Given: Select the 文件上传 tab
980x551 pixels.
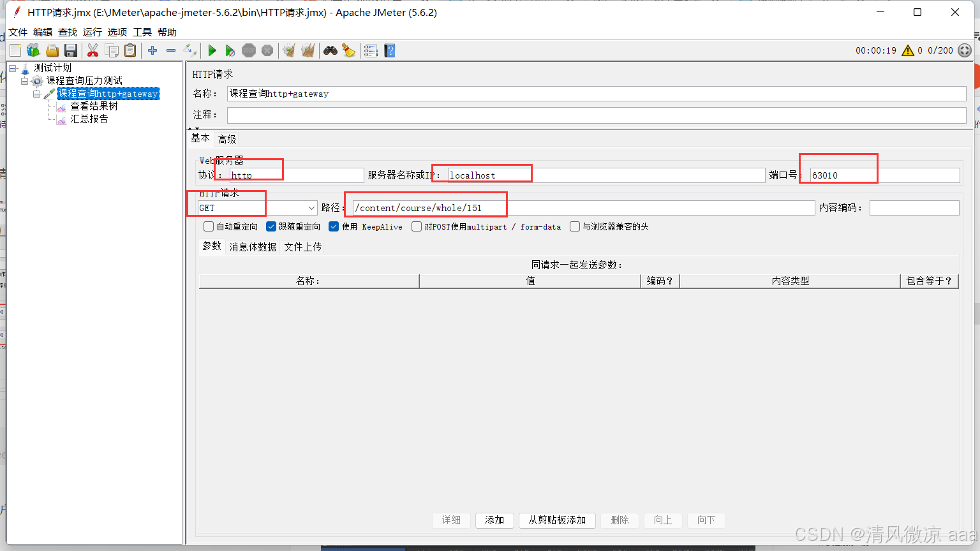Looking at the screenshot, I should 303,247.
